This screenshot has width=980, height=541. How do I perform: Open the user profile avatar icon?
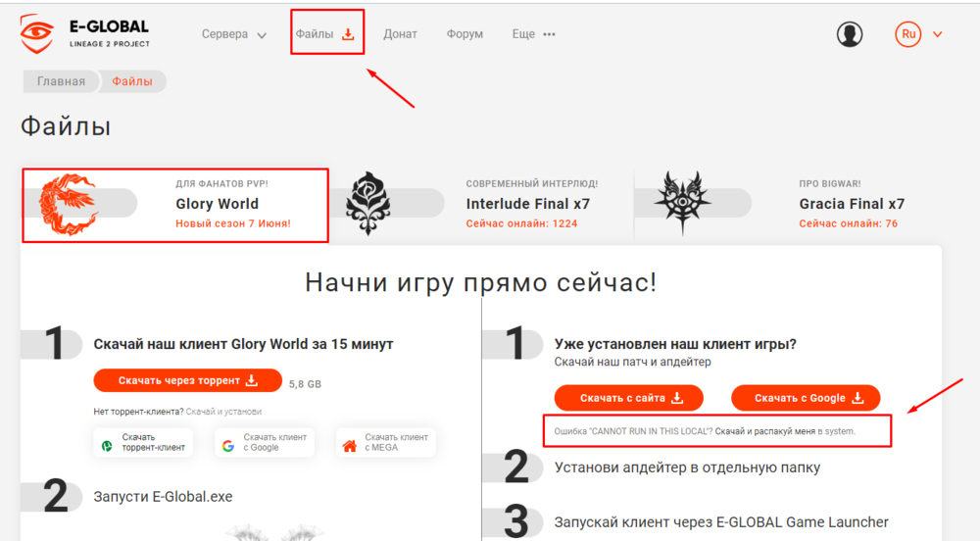click(850, 34)
